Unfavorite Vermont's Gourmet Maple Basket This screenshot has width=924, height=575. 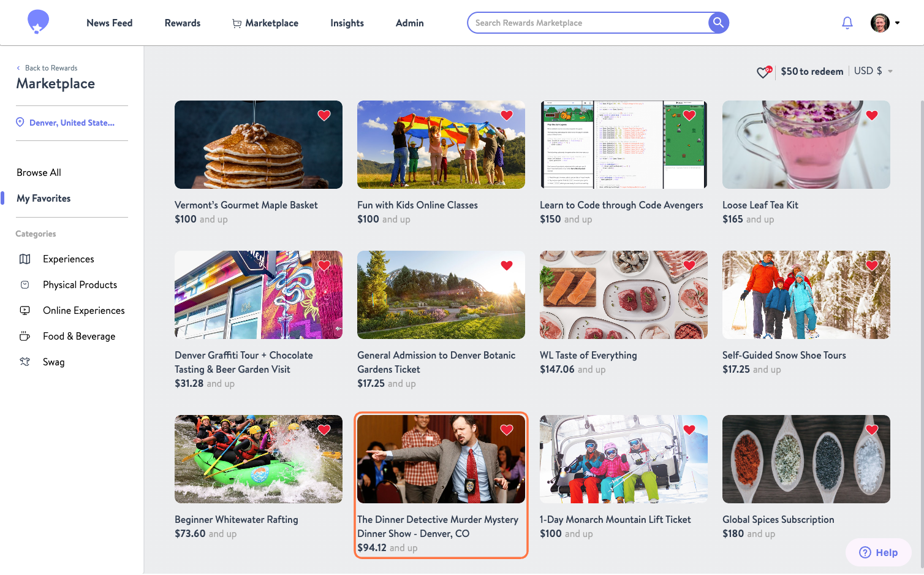[x=324, y=115]
